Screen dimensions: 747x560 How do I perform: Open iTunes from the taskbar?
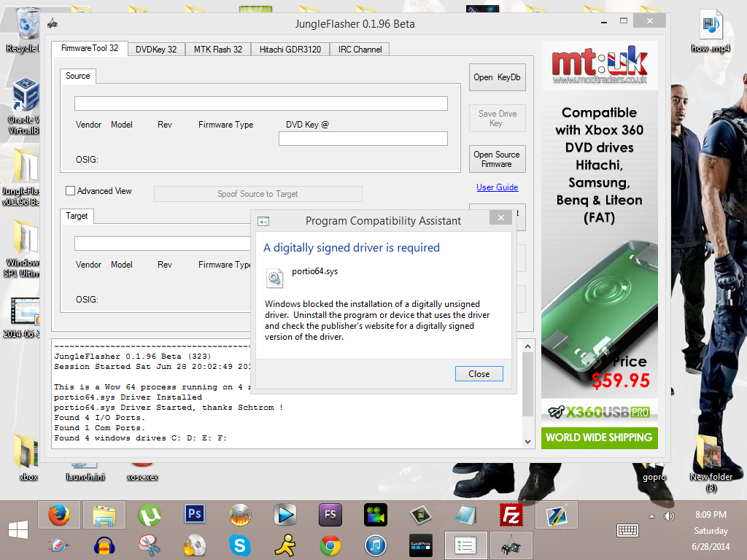[x=376, y=545]
